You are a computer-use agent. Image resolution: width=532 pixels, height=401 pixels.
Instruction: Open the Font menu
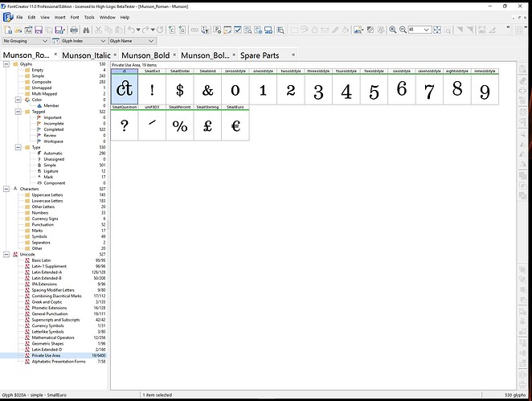(75, 18)
